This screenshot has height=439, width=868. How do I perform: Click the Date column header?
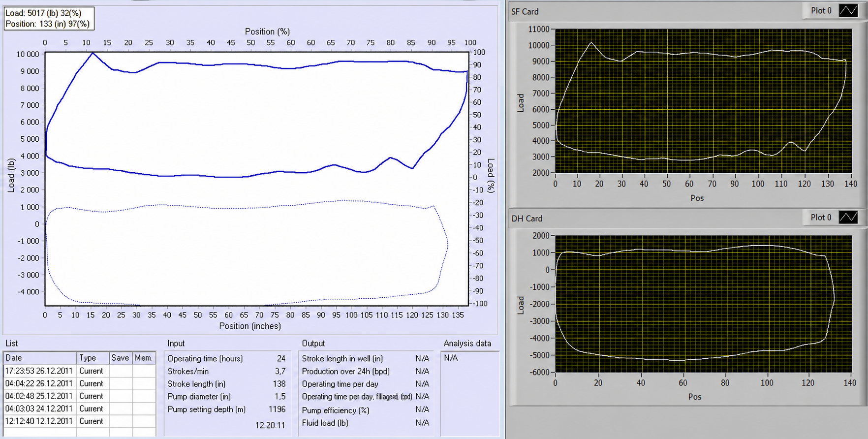40,358
